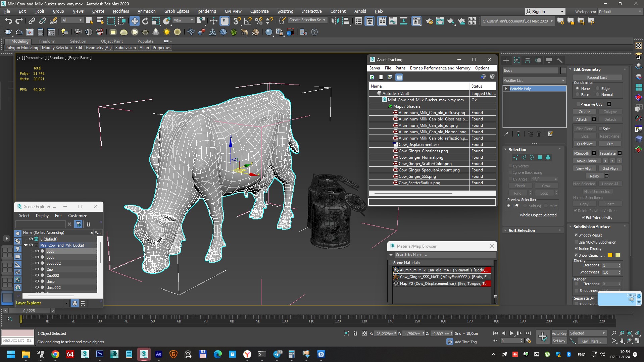Viewport: 644px width, 362px height.
Task: Open the After Effects taskbar icon
Action: tap(159, 354)
